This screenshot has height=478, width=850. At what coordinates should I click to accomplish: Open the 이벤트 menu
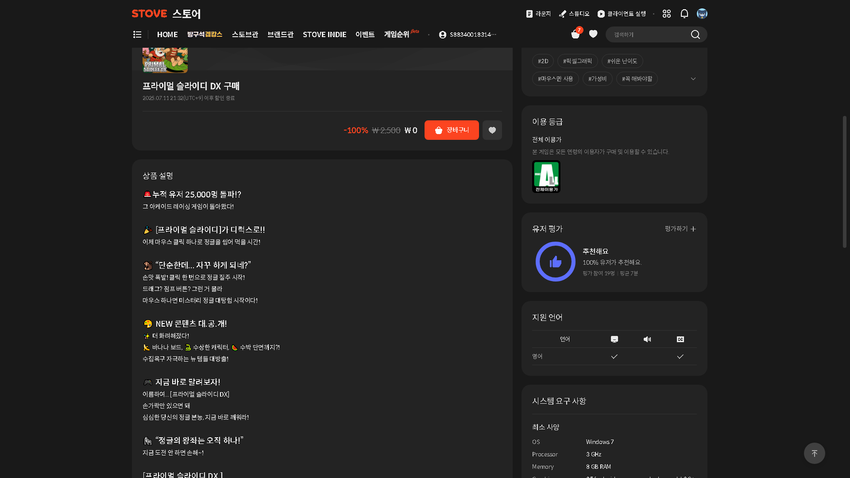365,34
